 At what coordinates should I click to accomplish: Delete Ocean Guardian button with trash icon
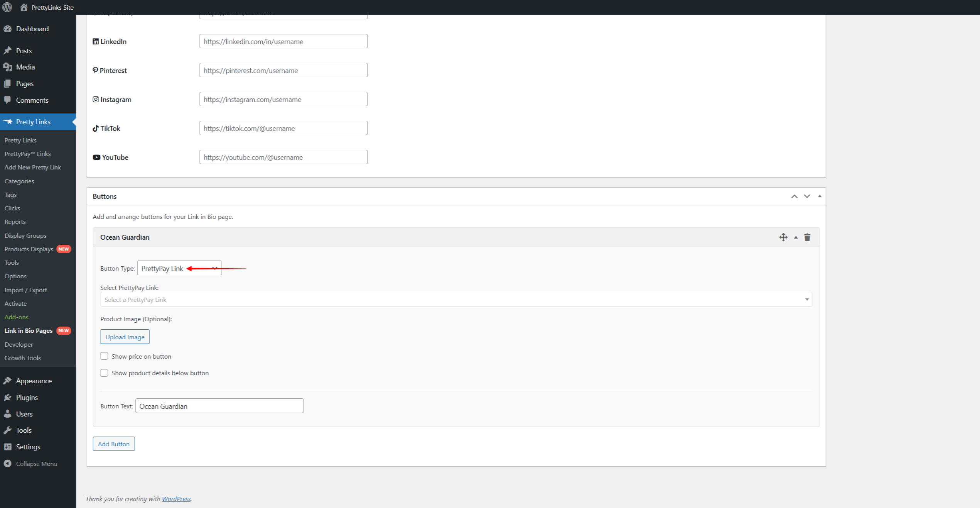(x=807, y=237)
